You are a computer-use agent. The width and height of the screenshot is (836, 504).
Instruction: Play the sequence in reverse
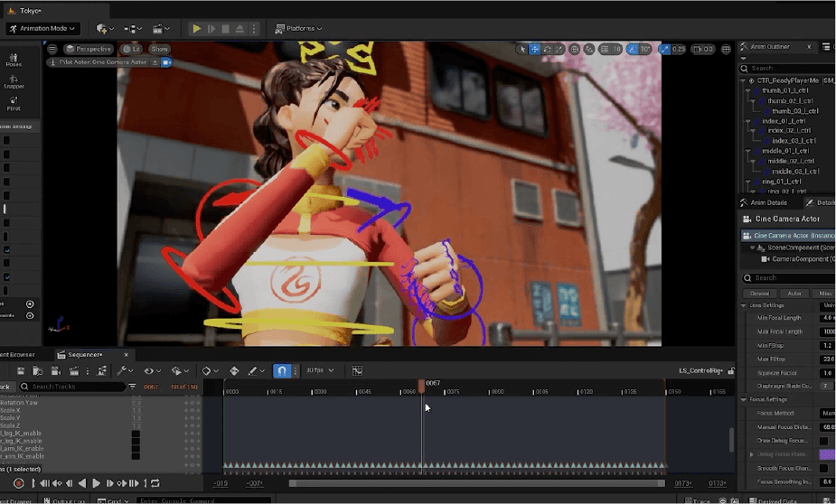tap(81, 484)
